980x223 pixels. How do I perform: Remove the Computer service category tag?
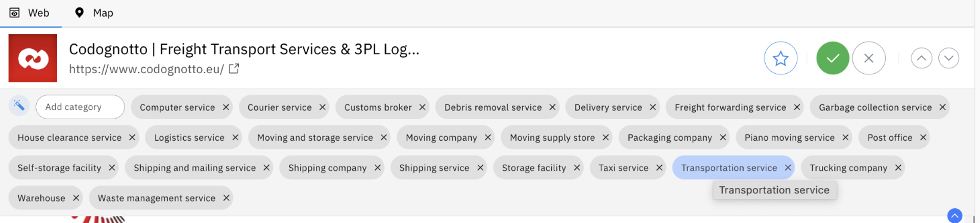pos(226,107)
